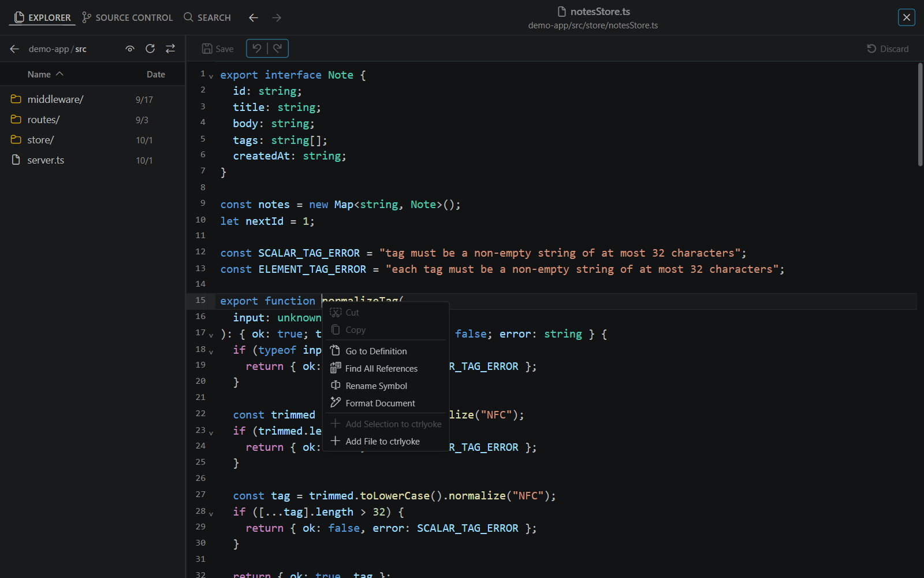
Task: Refresh the file explorer list
Action: [x=150, y=49]
